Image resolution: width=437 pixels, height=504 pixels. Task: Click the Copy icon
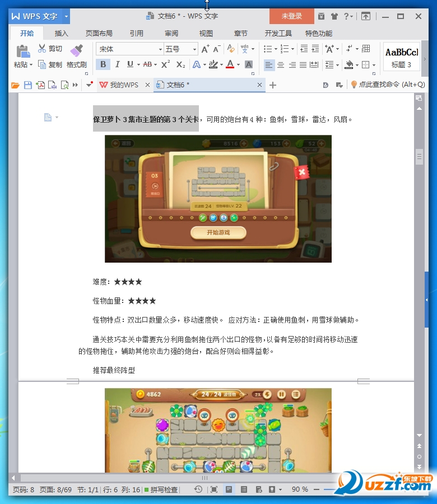click(42, 64)
